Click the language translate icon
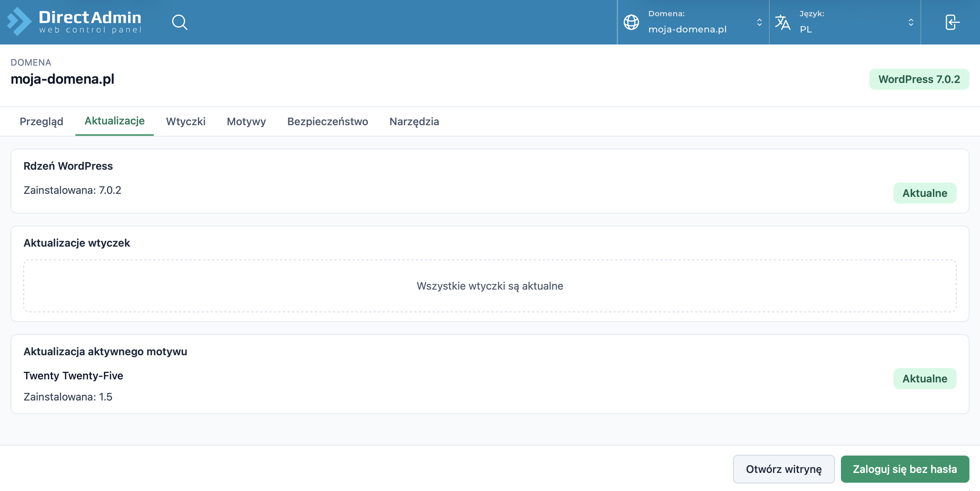Screen dimensions: 980x491 tap(782, 22)
